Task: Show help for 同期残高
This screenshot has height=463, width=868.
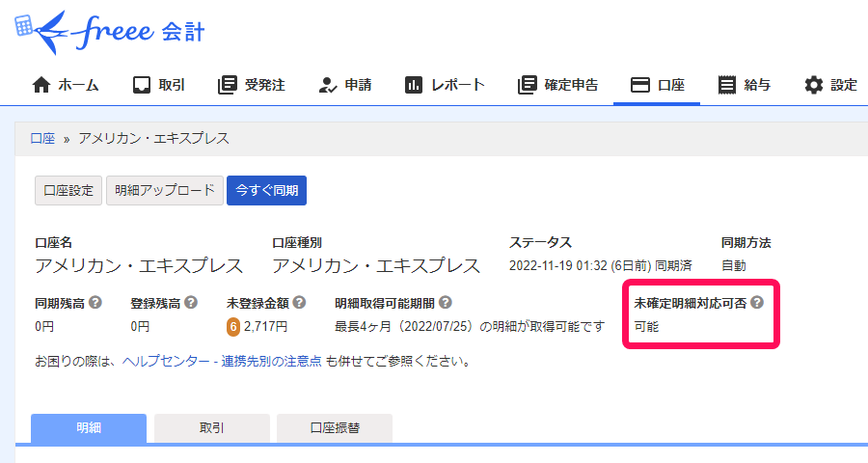Action: (x=95, y=302)
